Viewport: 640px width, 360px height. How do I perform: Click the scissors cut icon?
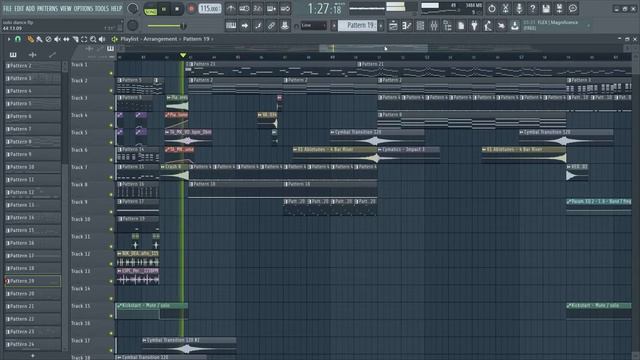pyautogui.click(x=505, y=8)
